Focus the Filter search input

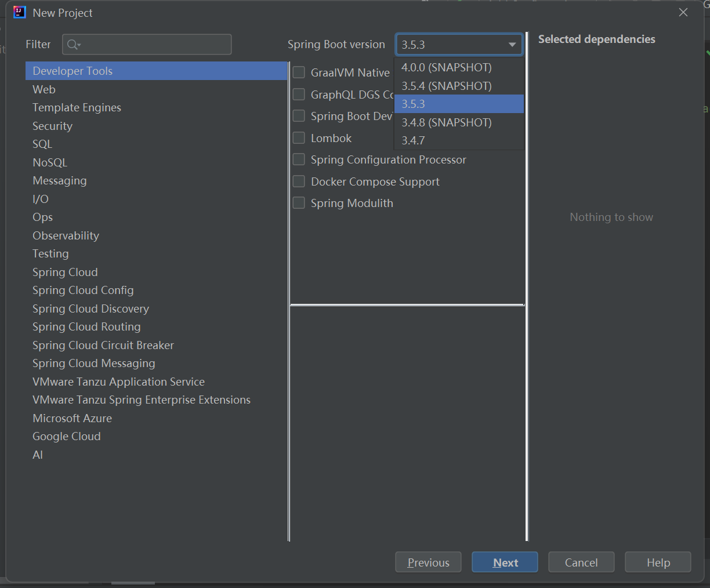tap(147, 45)
